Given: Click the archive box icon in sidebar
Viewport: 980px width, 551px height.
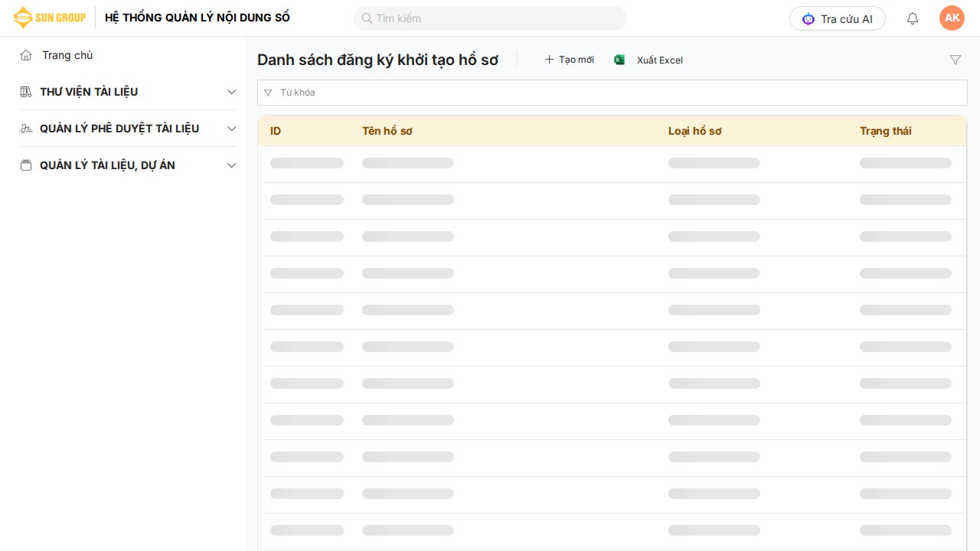Looking at the screenshot, I should 26,165.
